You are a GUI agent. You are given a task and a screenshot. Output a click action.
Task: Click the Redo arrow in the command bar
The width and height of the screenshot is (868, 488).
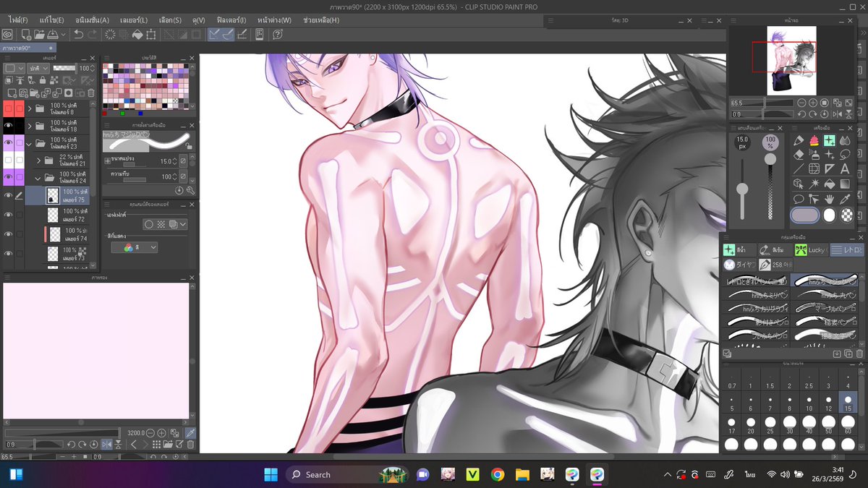92,34
